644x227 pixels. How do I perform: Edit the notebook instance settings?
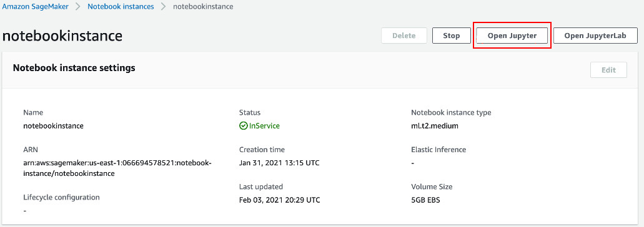pyautogui.click(x=608, y=70)
